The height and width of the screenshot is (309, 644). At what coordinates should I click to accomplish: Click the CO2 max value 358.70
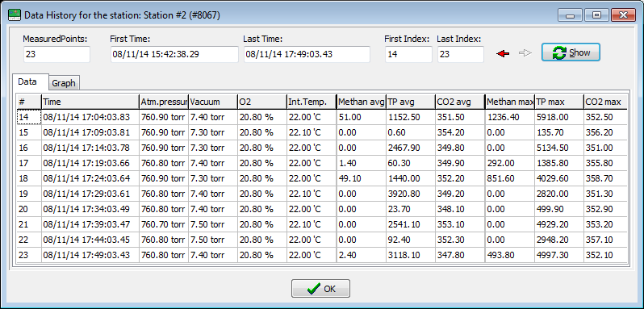coord(605,178)
